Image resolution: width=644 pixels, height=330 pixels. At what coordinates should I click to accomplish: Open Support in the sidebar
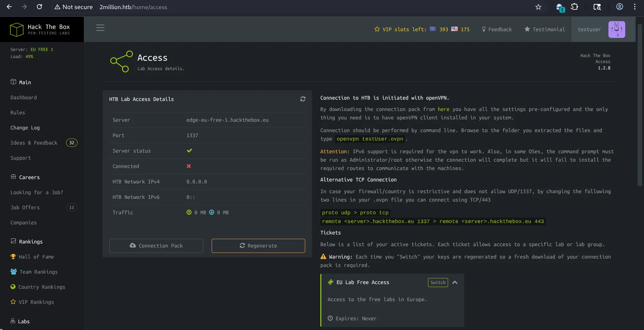(x=20, y=158)
